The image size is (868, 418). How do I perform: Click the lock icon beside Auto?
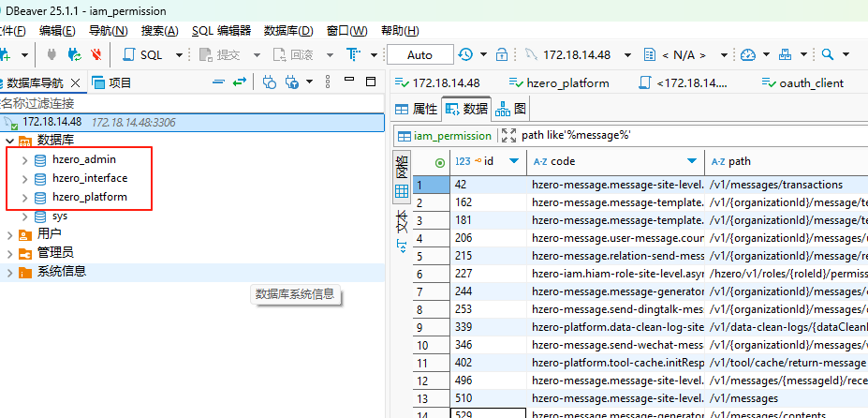coord(502,54)
